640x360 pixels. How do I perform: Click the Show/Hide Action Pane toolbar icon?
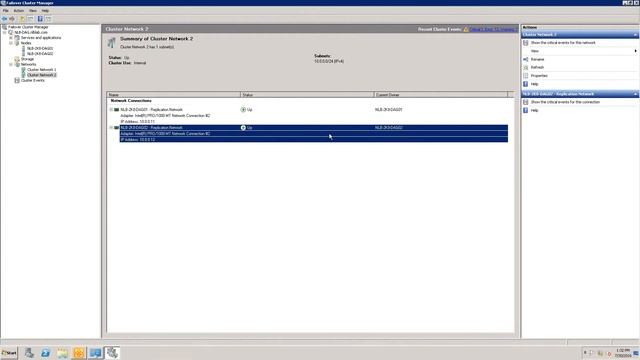(x=48, y=19)
